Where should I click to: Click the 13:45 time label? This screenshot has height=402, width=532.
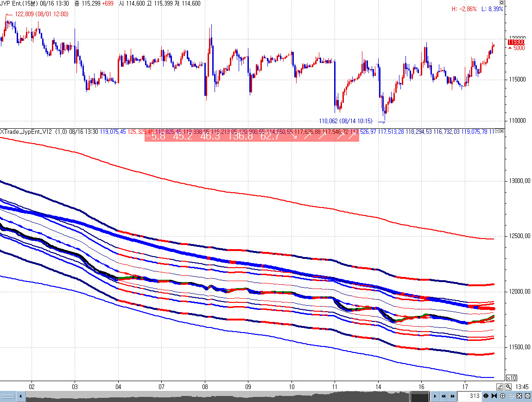pos(522,387)
